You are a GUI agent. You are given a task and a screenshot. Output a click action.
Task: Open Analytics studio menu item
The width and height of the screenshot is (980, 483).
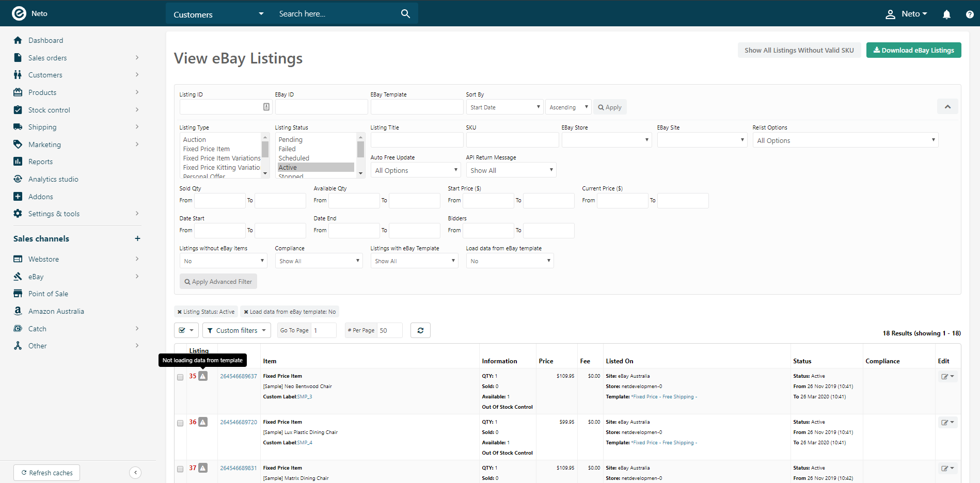click(53, 179)
